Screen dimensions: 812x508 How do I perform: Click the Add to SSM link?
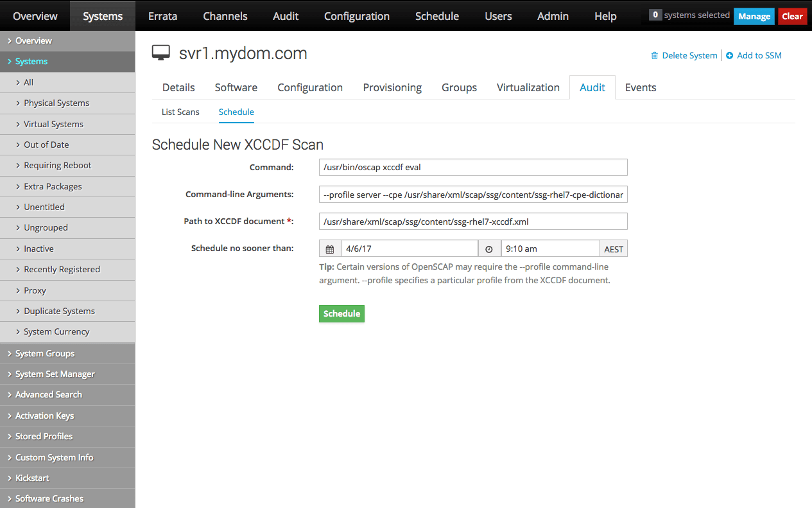(759, 56)
